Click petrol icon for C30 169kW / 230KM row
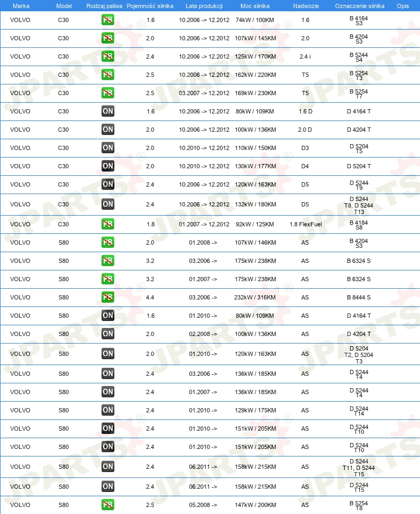Viewport: 420px width, 514px height. pyautogui.click(x=108, y=93)
